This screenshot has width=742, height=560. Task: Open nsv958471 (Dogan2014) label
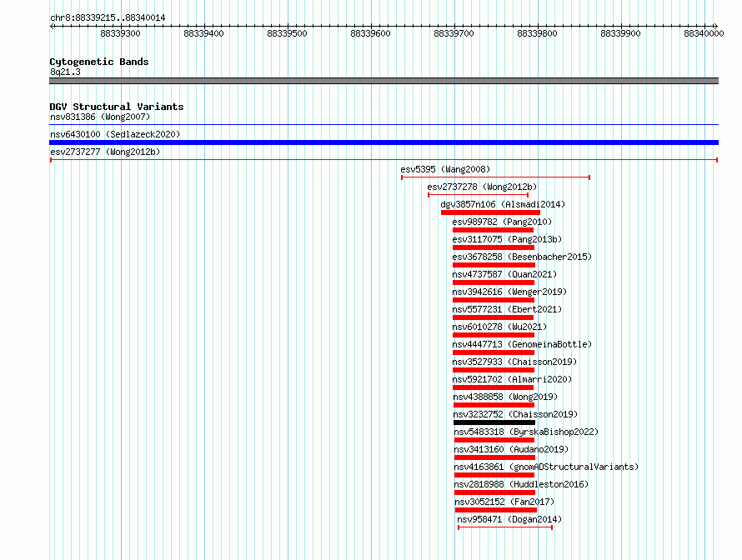[509, 519]
